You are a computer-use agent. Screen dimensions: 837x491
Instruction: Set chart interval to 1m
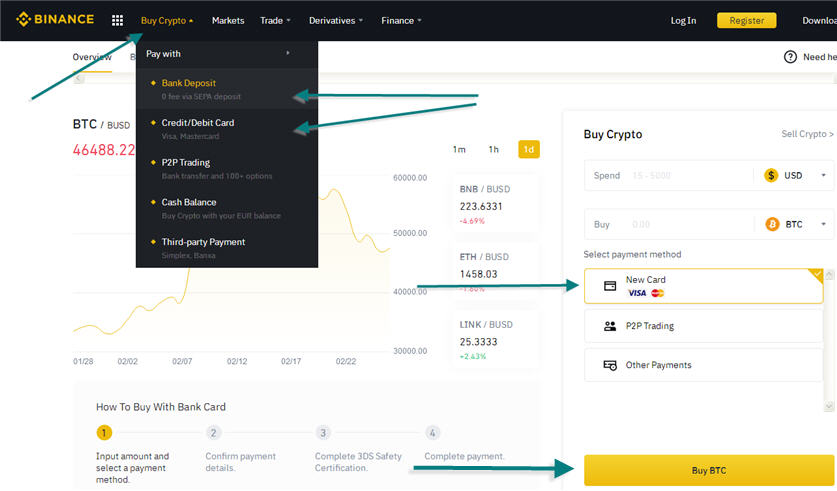pos(459,149)
